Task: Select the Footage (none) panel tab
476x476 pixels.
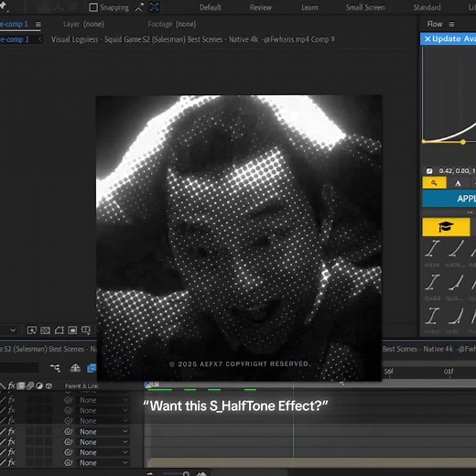Action: tap(172, 24)
